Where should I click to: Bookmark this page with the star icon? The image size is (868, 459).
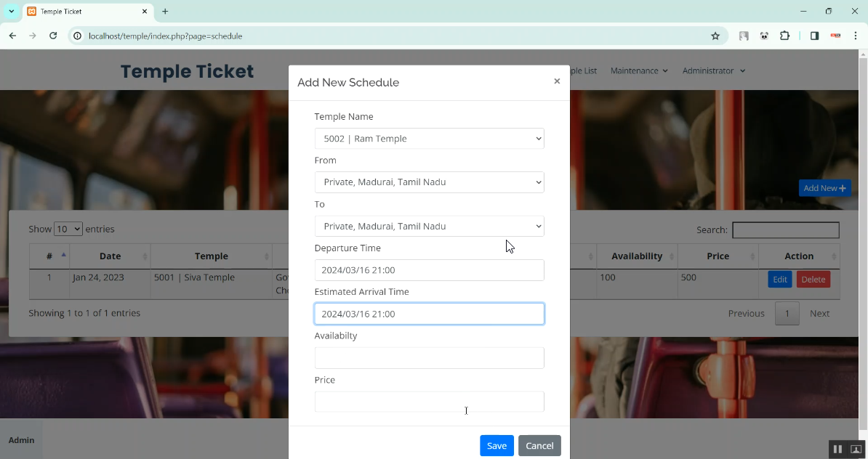[x=715, y=36]
